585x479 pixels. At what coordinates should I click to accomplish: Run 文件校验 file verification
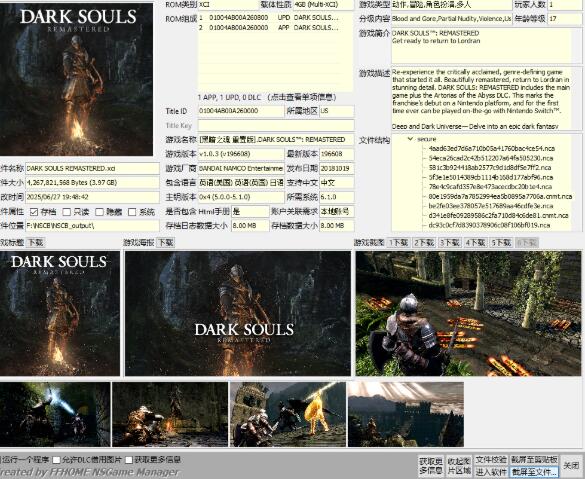tap(491, 460)
